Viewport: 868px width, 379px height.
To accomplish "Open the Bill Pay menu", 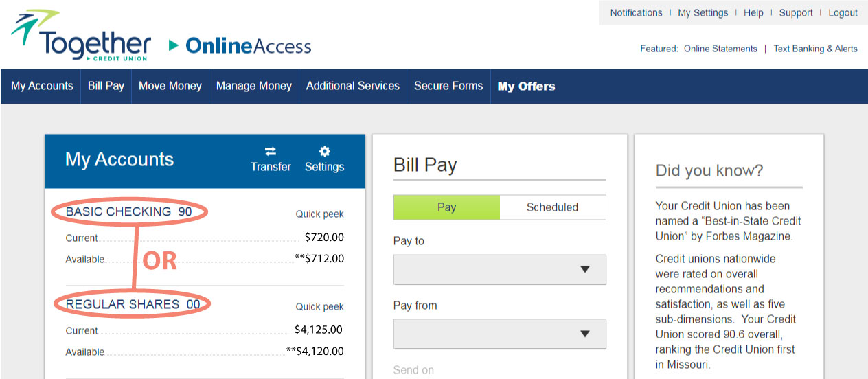I will (106, 87).
